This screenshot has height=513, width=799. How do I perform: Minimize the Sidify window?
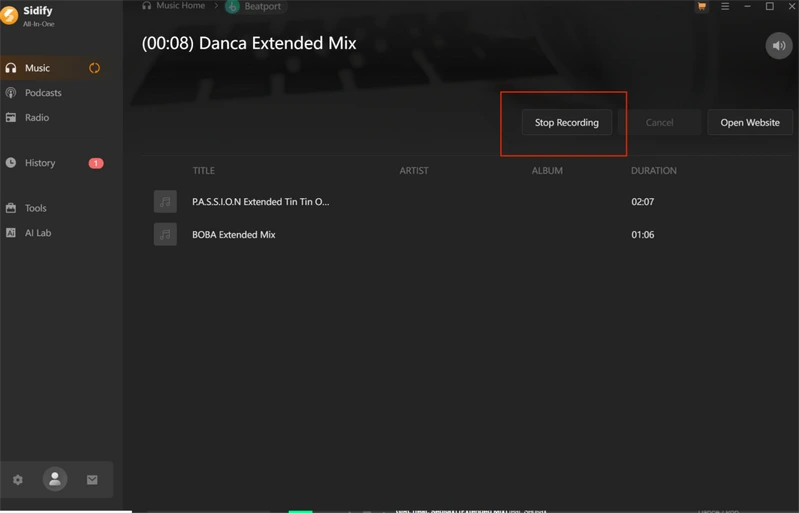click(748, 7)
